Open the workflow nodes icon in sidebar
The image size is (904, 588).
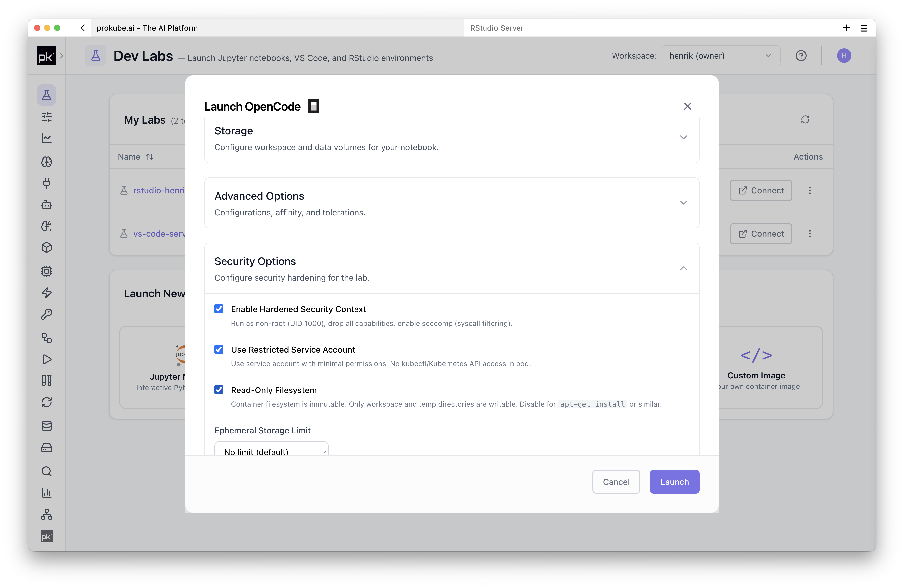pos(46,338)
